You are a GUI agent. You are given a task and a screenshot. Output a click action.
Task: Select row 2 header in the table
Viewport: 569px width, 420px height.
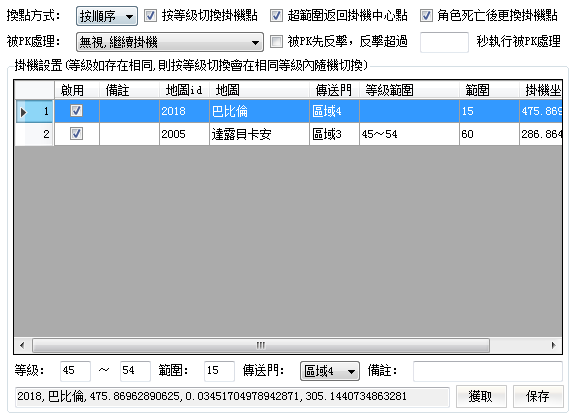pyautogui.click(x=34, y=134)
